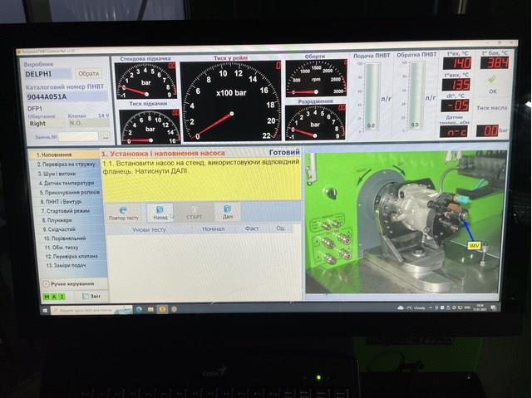532x398 pixels.
Task: Select step 4. Датчик температури
Action: [67, 183]
